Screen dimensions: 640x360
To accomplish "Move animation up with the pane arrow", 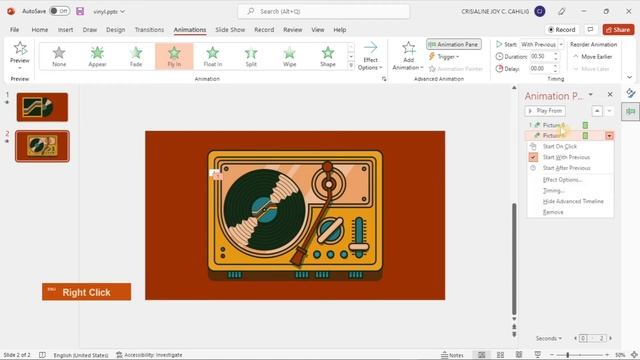I will click(597, 111).
